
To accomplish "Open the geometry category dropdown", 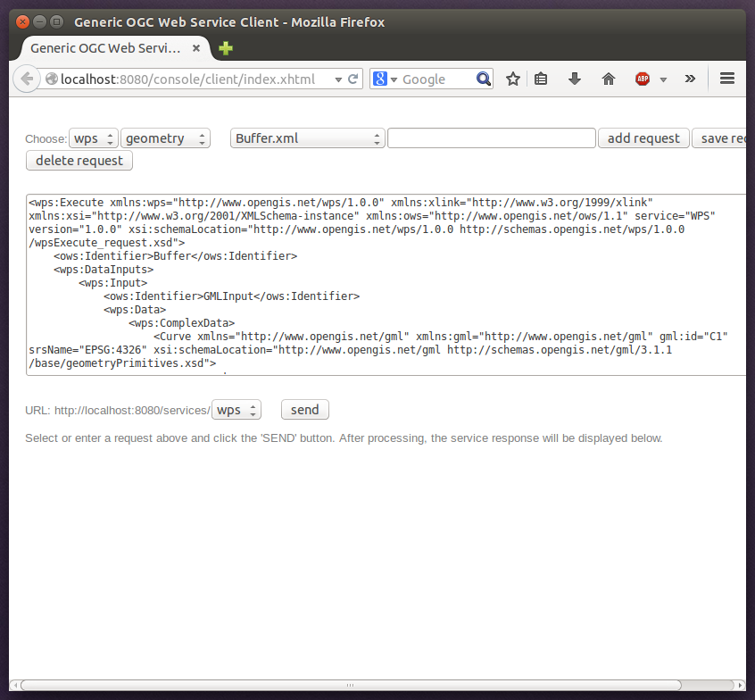I will [x=163, y=137].
